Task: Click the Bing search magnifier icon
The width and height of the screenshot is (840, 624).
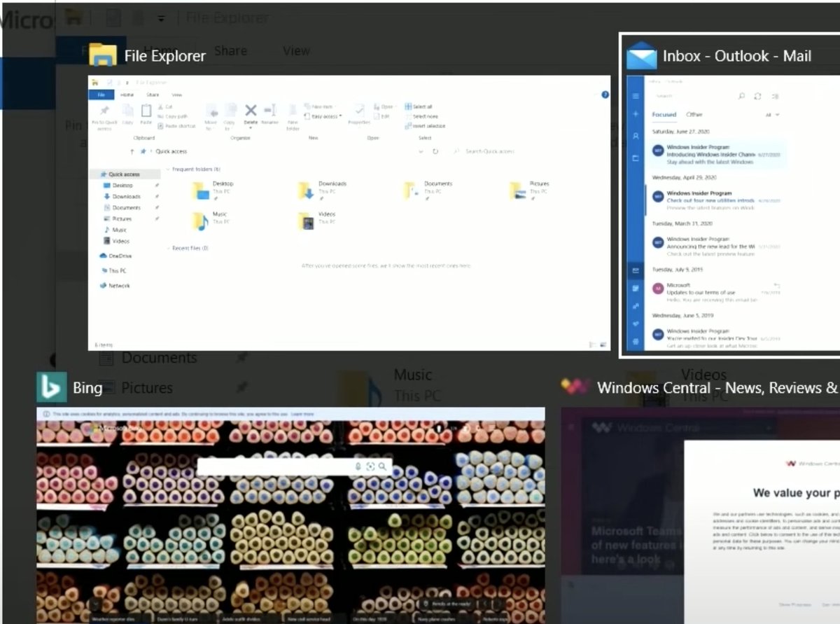Action: point(383,466)
